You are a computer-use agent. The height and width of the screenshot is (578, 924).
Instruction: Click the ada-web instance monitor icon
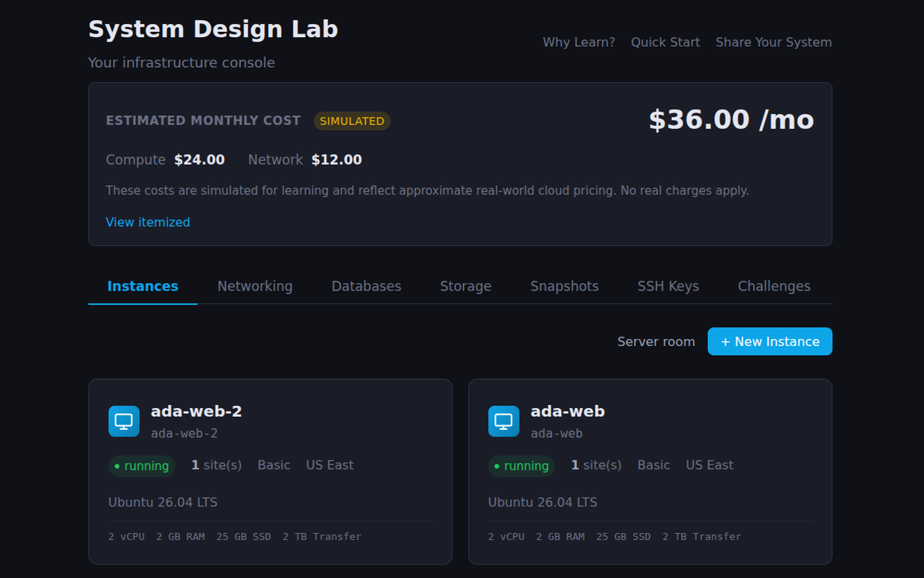504,421
